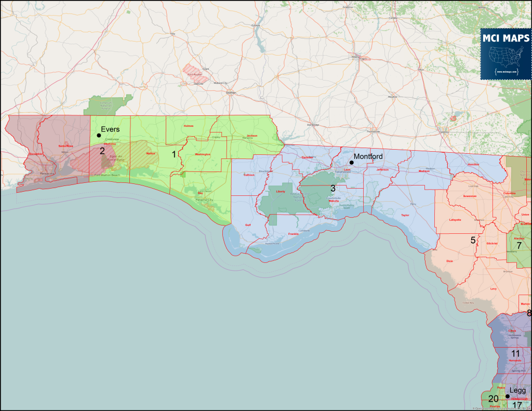532x411 pixels.
Task: Click the Walton county label
Action: pyautogui.click(x=150, y=153)
